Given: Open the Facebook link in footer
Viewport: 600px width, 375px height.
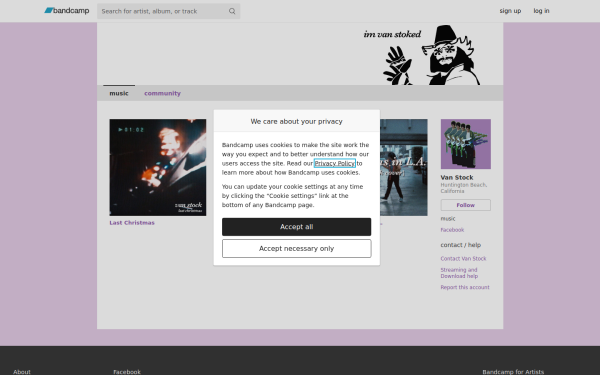Looking at the screenshot, I should (x=127, y=372).
